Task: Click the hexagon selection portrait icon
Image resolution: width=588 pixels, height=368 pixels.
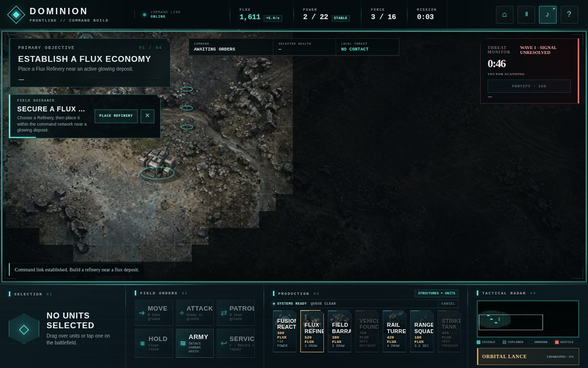Action: [x=24, y=329]
